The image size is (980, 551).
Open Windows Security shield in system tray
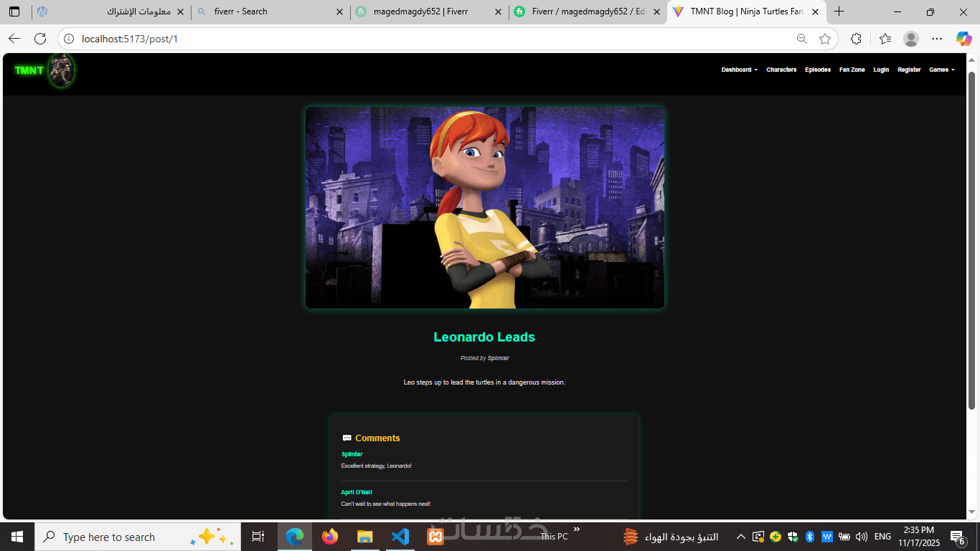[793, 537]
